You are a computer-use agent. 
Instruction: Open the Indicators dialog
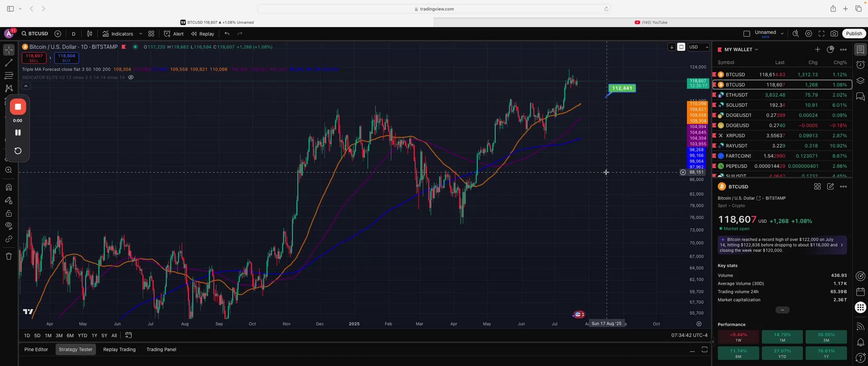click(118, 34)
